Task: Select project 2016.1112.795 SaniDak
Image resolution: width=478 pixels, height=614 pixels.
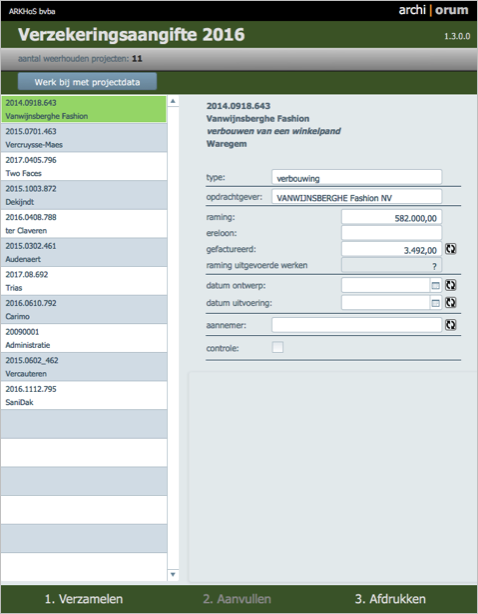Action: click(x=84, y=395)
